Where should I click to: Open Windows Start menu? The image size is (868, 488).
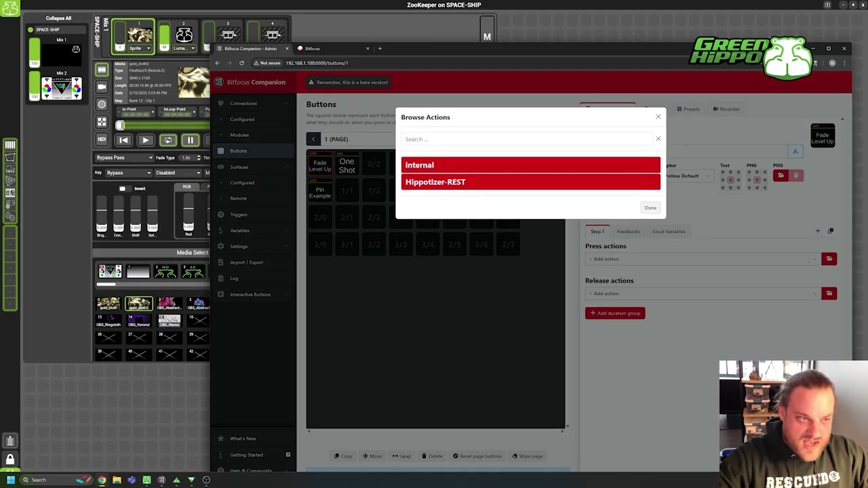tap(10, 480)
